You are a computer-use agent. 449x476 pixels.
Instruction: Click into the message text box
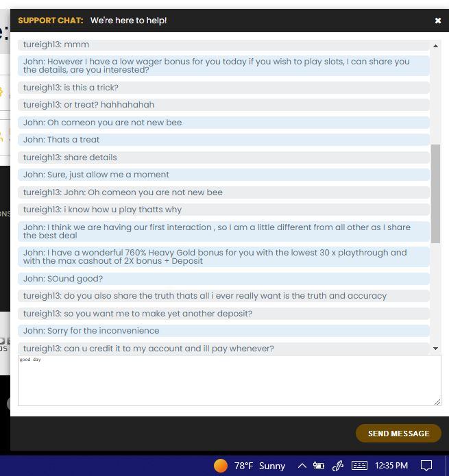[x=230, y=380]
